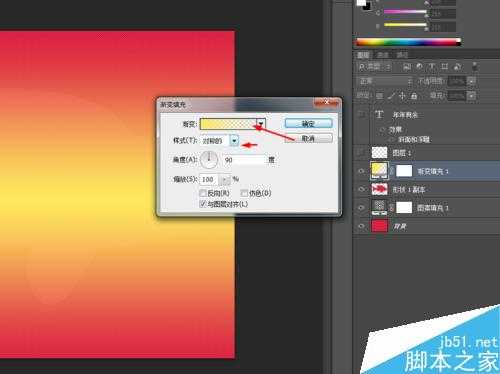Click the layer opacity value field
This screenshot has width=500, height=374.
click(x=457, y=81)
